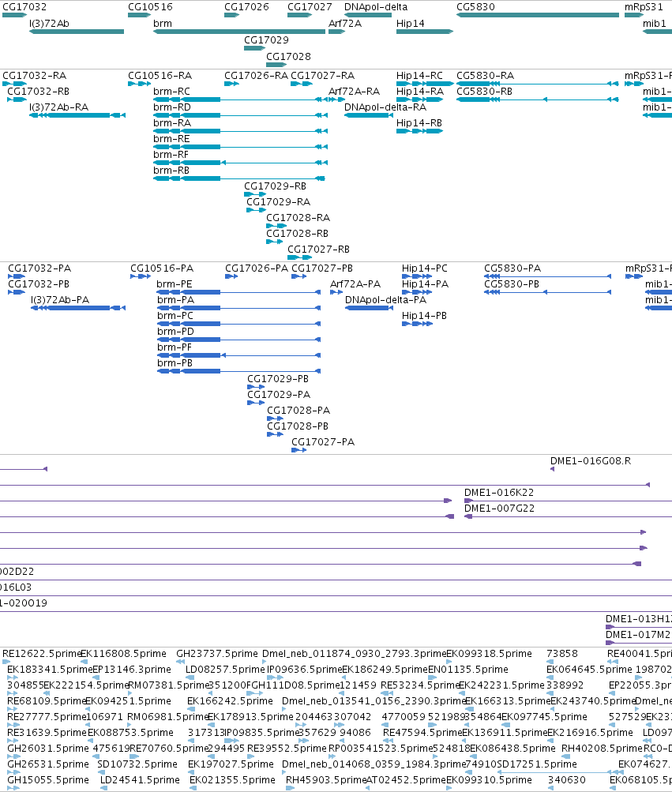This screenshot has width=672, height=792.
Task: Click the GH23737.5prime EST label
Action: coord(216,654)
